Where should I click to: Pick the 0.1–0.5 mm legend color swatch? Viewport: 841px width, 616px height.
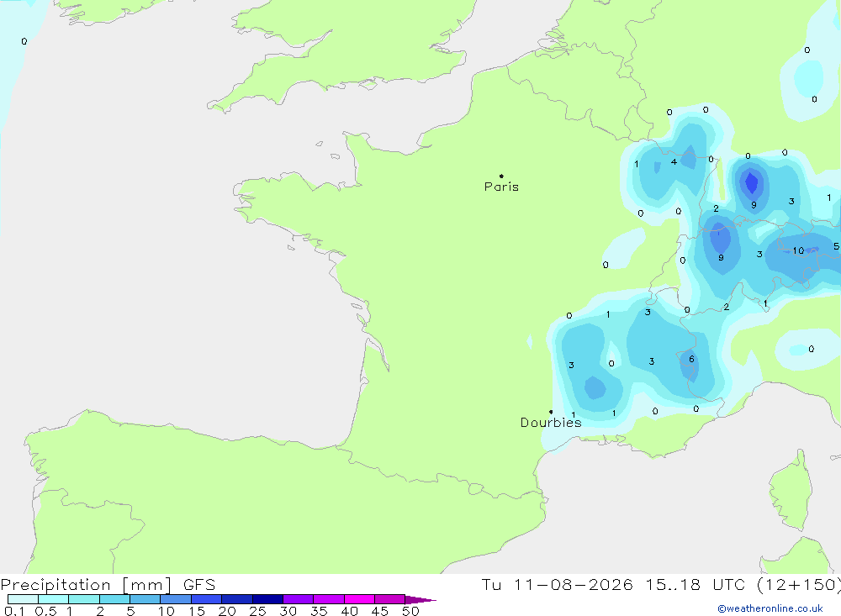tap(23, 599)
